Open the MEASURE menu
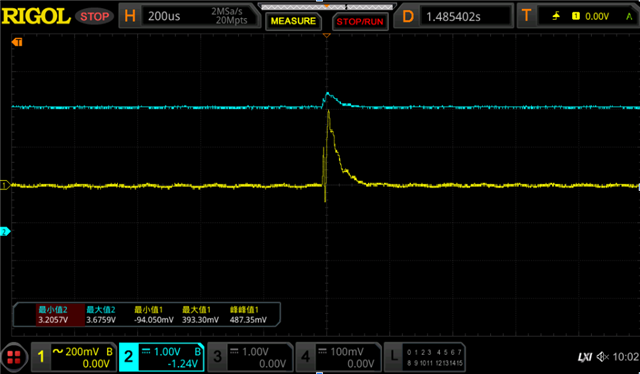Image resolution: width=640 pixels, height=374 pixels. pyautogui.click(x=293, y=21)
